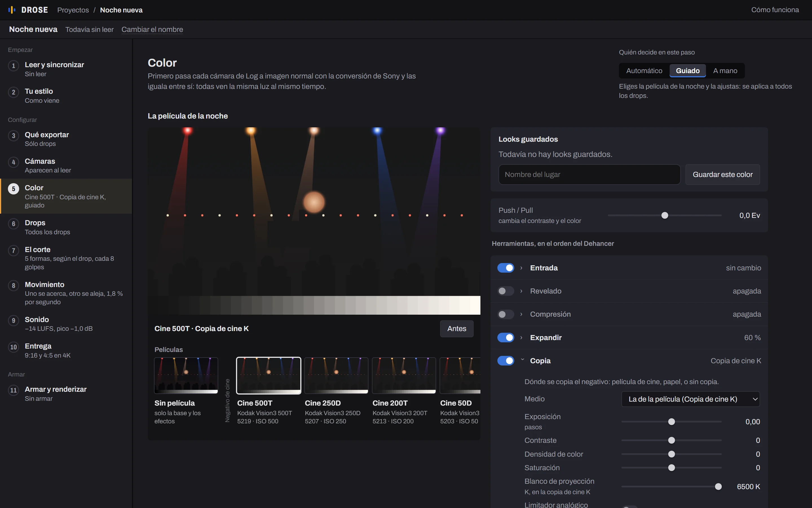Select the Guiado mode
Screen dimensions: 812x508
click(687, 71)
